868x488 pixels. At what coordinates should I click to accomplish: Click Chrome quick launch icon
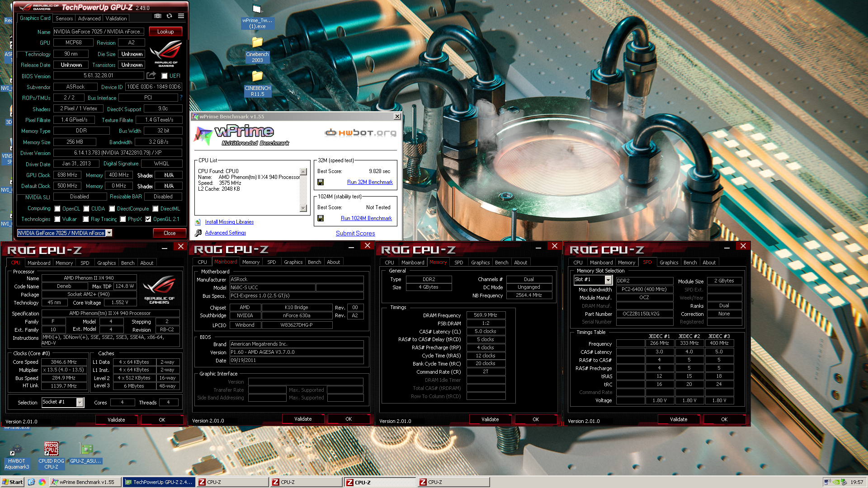click(x=42, y=482)
